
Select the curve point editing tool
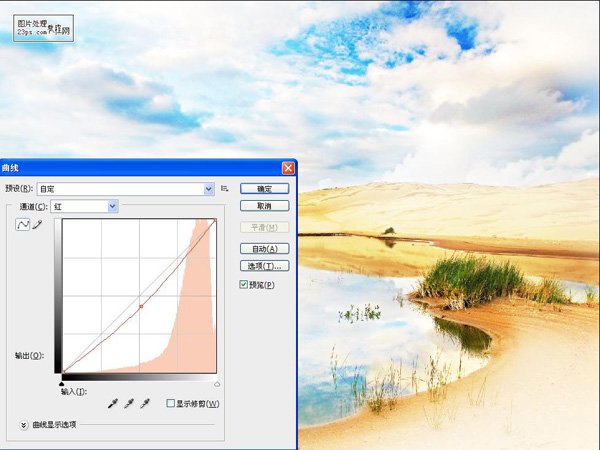(x=23, y=226)
